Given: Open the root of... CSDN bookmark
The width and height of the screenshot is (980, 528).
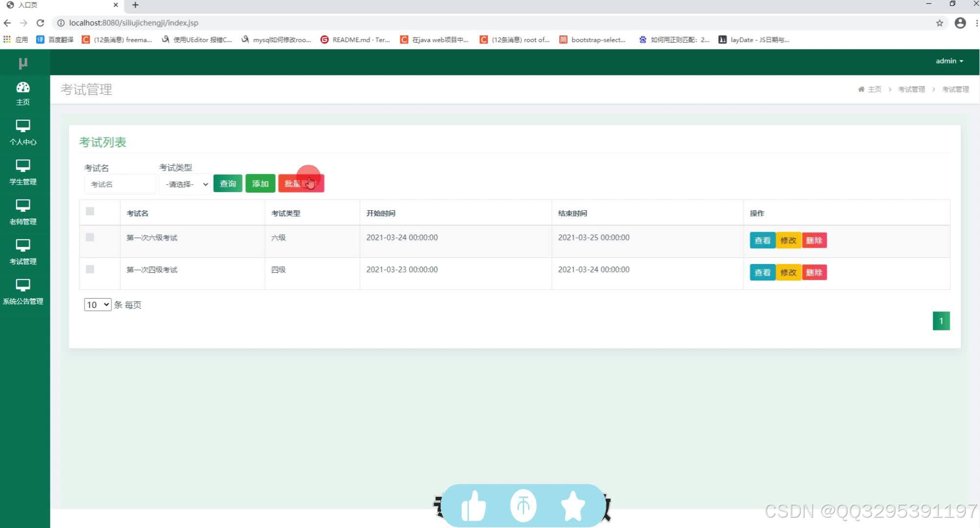Looking at the screenshot, I should 514,40.
